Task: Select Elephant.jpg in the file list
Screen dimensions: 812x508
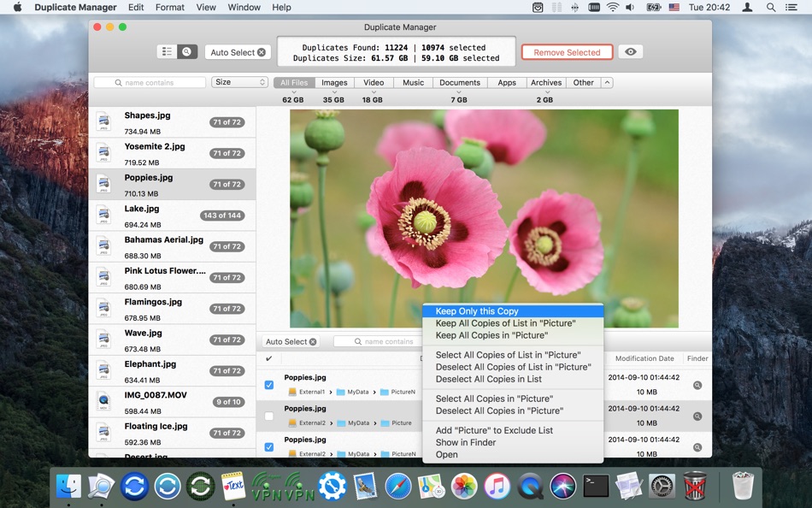Action: [173, 371]
